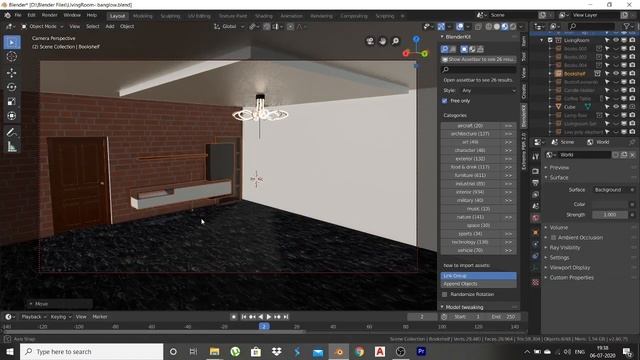Viewport: 640px width, 360px height.
Task: Collapse the LivingRoom collection tree
Action: coord(542,40)
